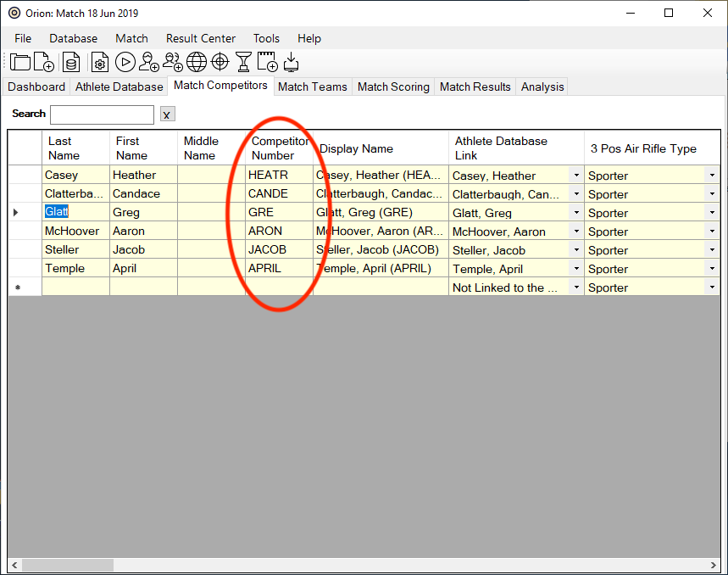Open the Result Center menu
Image resolution: width=728 pixels, height=575 pixels.
[x=200, y=38]
